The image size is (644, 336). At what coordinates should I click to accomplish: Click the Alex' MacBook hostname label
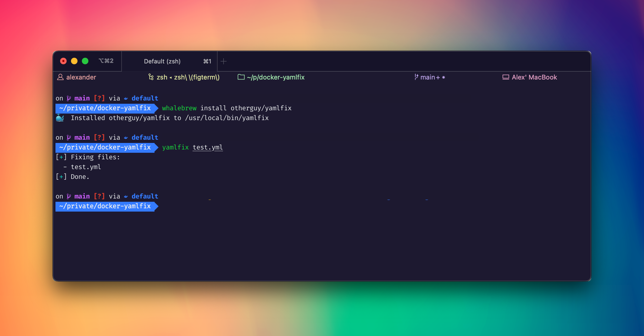[x=534, y=77]
